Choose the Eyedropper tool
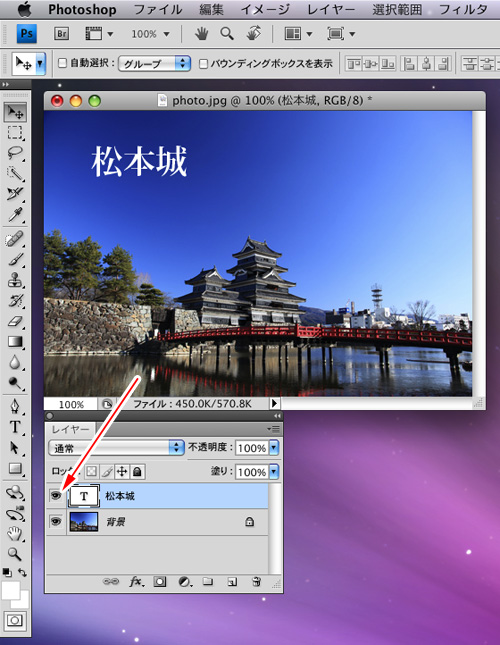 [15, 215]
